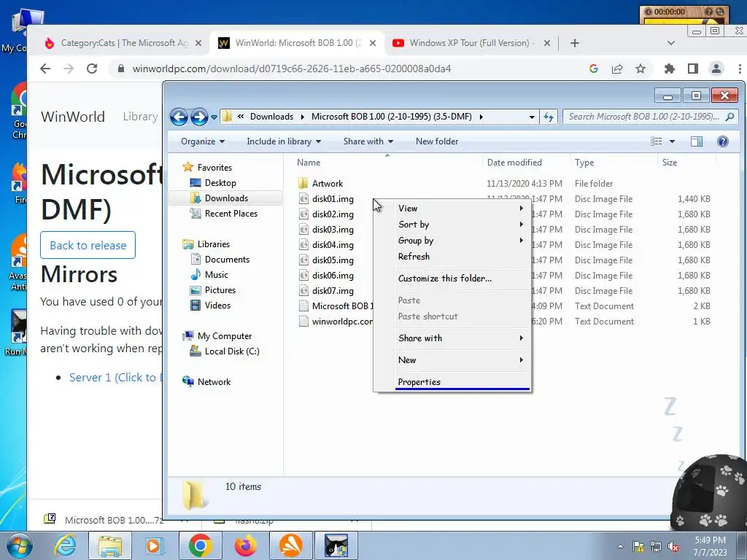Open the address bar history dropdown arrow
The image size is (747, 560).
point(532,117)
